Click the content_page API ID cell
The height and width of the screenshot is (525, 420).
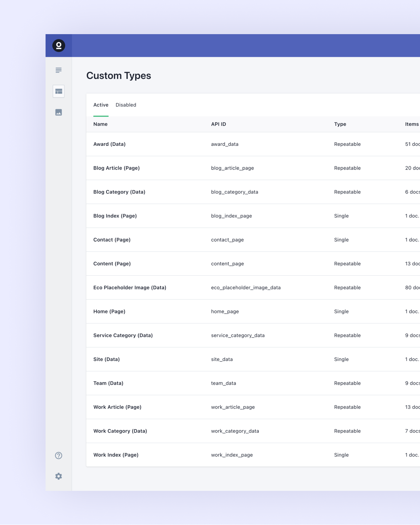tap(227, 264)
